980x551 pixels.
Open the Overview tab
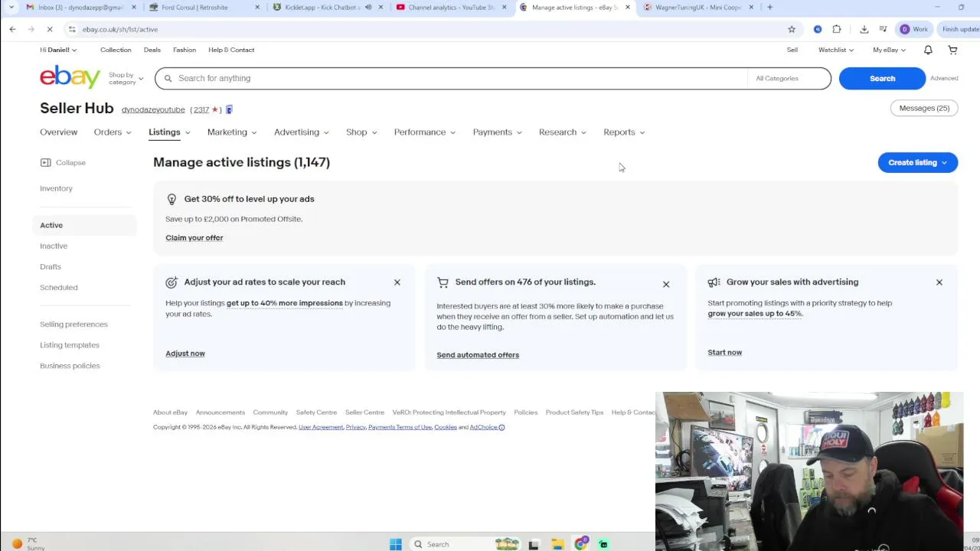coord(58,132)
